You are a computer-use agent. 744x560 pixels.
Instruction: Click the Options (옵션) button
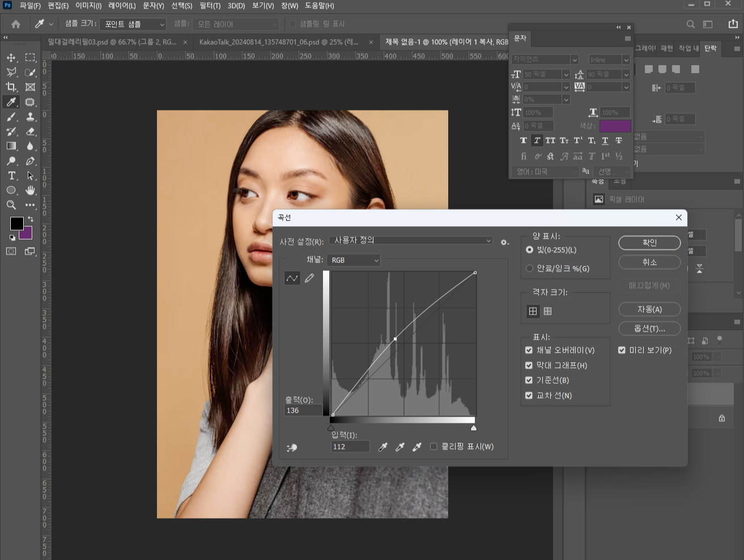[649, 329]
